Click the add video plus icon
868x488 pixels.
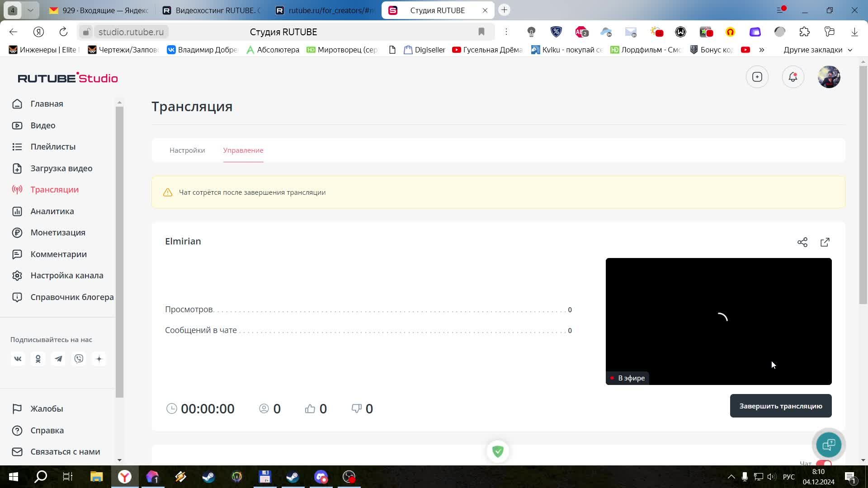click(757, 77)
